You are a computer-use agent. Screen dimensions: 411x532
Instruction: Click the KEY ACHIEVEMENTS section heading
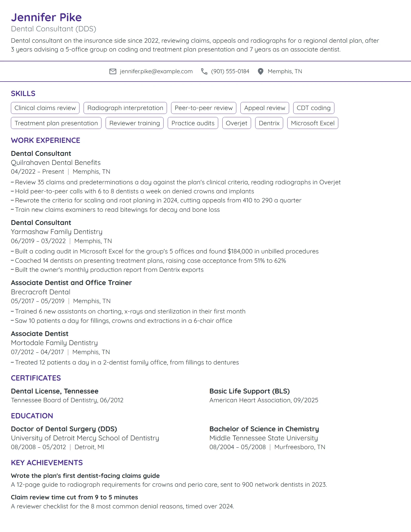[x=47, y=463]
